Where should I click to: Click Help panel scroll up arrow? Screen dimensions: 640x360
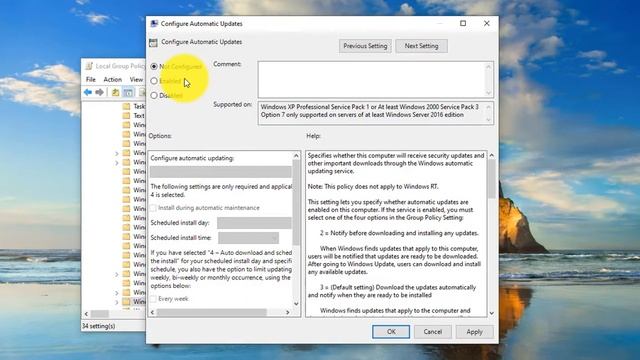491,155
